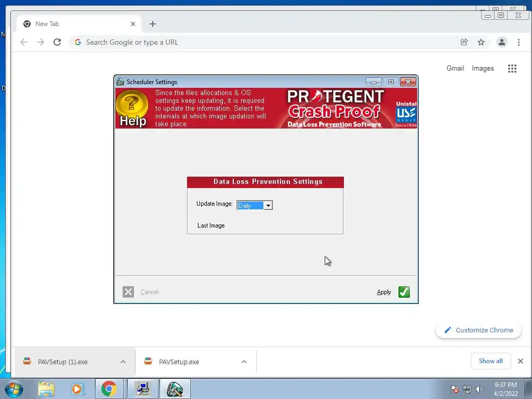Select the Daily value in Update Image field
Screen dimensions: 532x399
250,205
